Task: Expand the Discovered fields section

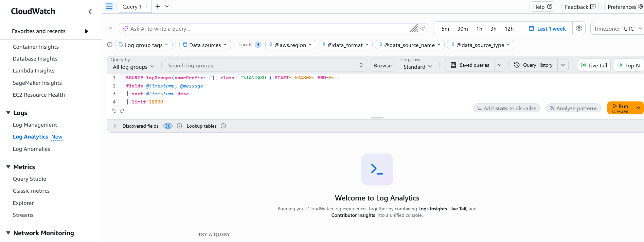Action: tap(115, 126)
